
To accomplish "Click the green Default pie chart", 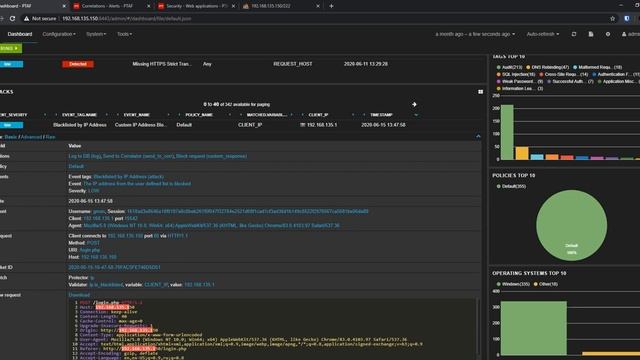I will pyautogui.click(x=571, y=225).
